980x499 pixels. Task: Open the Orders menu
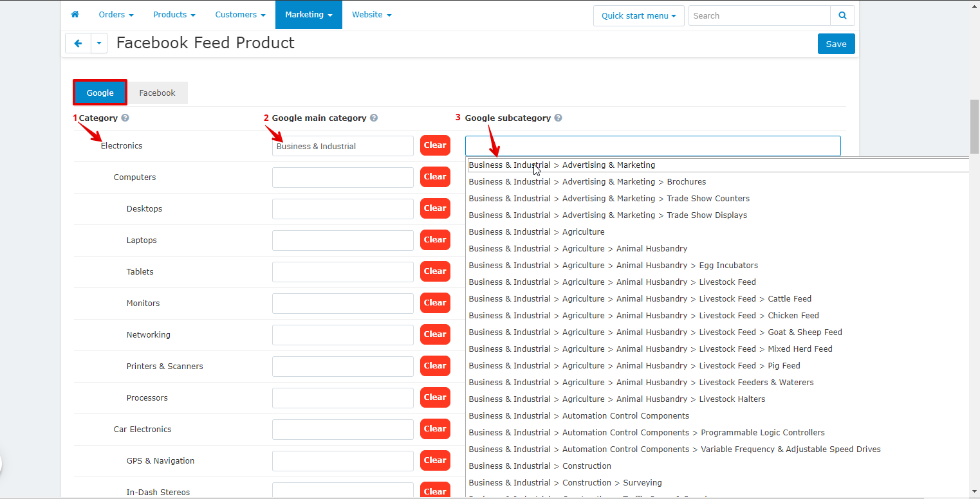116,14
